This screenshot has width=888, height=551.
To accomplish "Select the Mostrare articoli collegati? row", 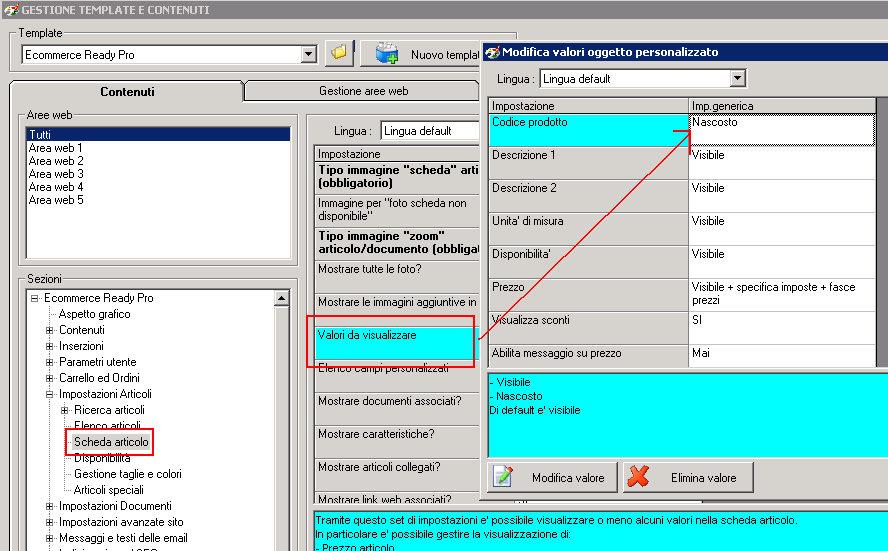I will click(x=396, y=474).
